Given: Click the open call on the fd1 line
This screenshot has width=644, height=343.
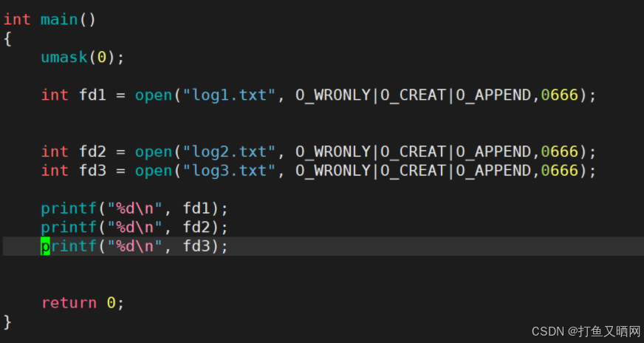Looking at the screenshot, I should coord(154,96).
